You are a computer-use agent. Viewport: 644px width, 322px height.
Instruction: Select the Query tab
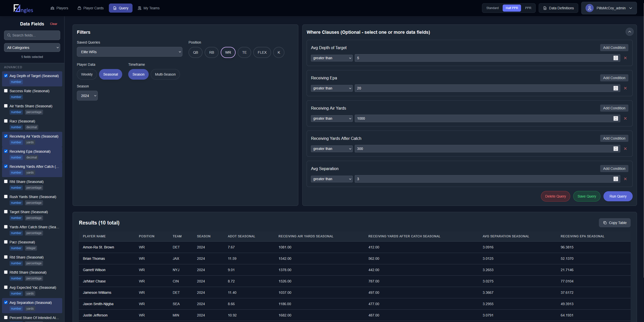coord(121,8)
